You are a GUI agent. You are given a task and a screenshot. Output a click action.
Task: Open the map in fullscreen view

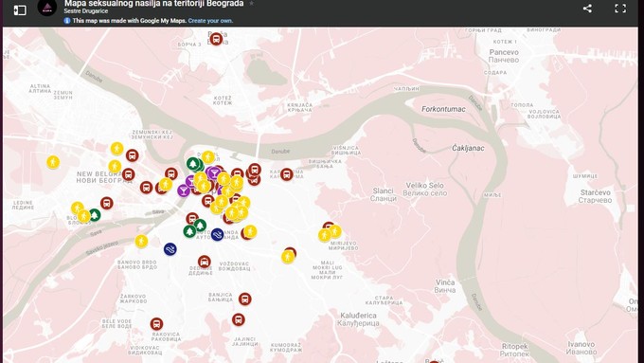pyautogui.click(x=620, y=9)
